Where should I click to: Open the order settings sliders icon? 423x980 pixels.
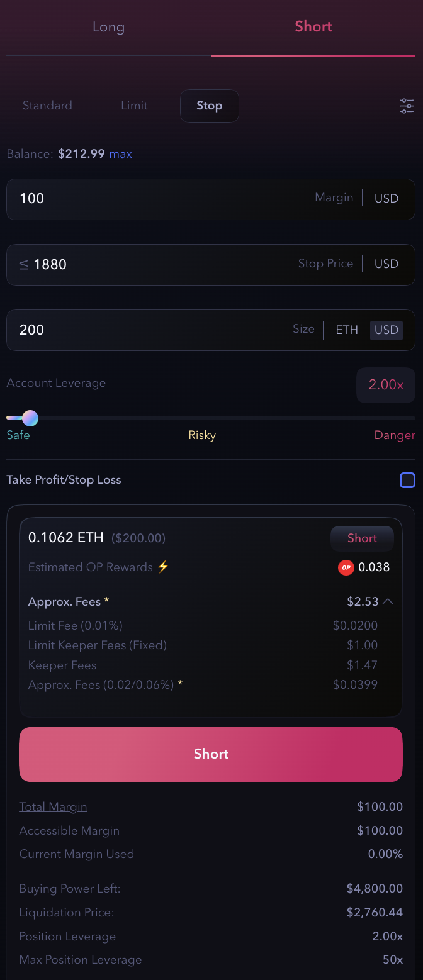point(406,106)
